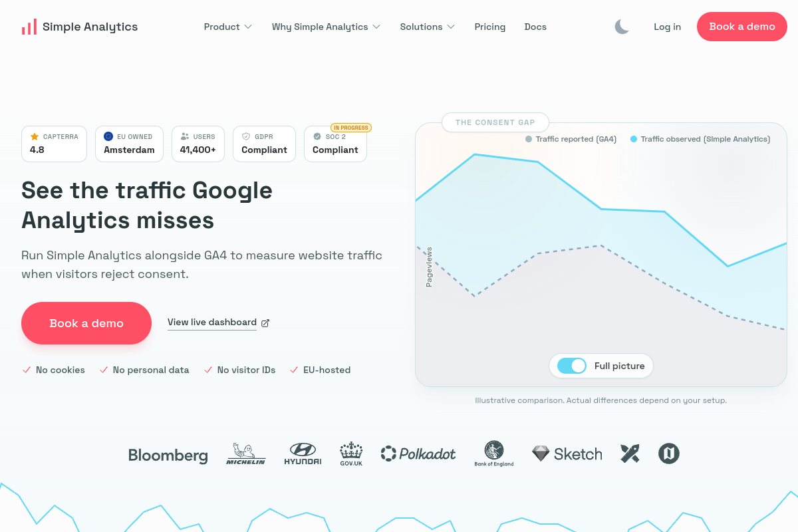Screen dimensions: 798x532
Task: Click the Capterra 4.8 badge
Action: (x=54, y=144)
